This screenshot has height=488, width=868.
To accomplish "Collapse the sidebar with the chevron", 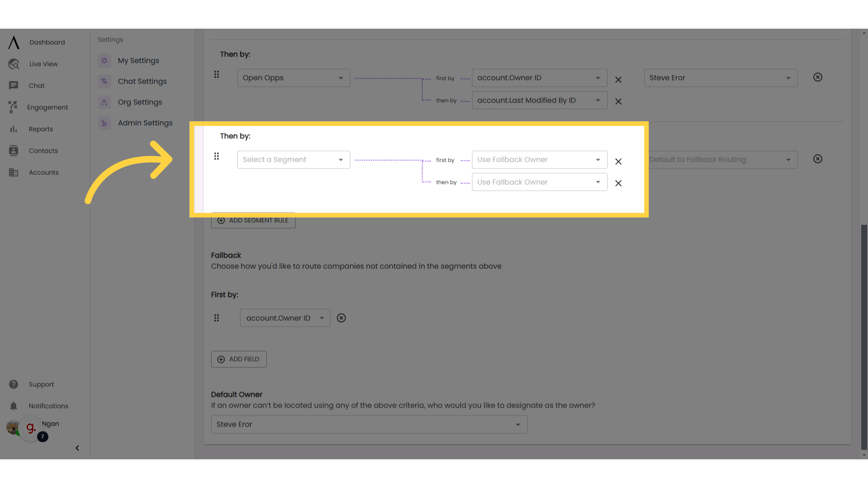I will pos(77,448).
